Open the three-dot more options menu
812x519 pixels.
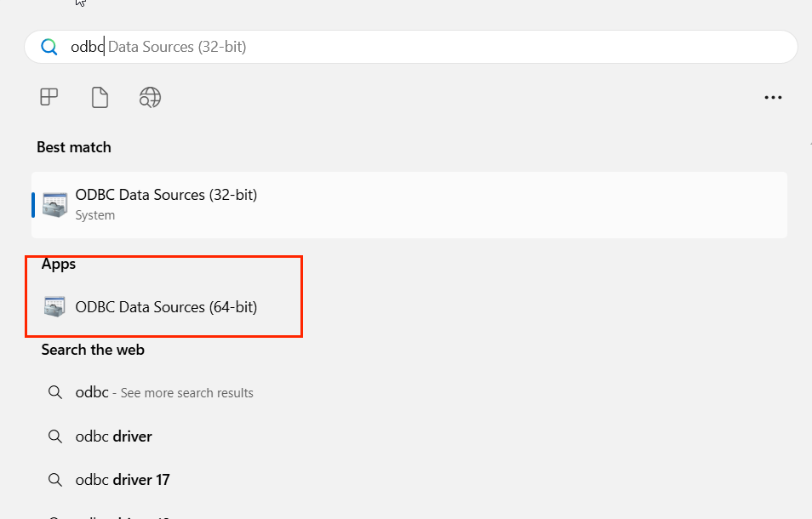(x=773, y=98)
